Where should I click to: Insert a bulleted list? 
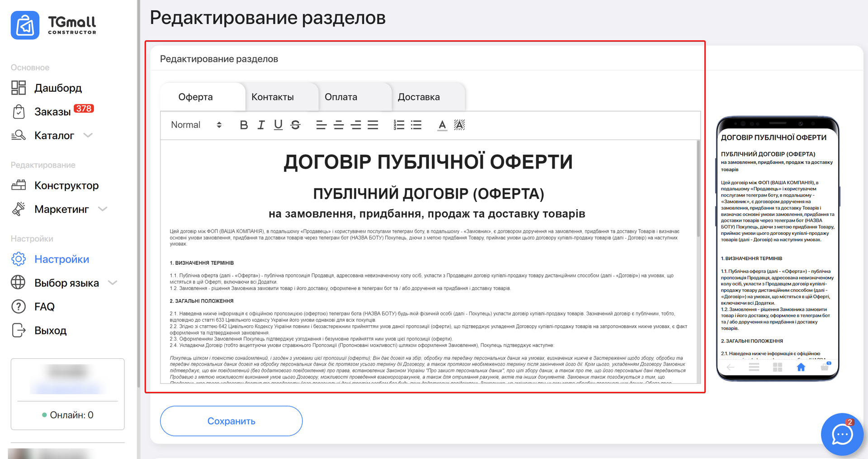click(416, 125)
